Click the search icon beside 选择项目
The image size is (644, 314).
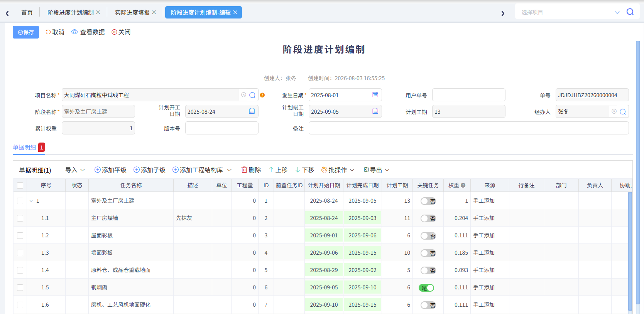point(630,12)
